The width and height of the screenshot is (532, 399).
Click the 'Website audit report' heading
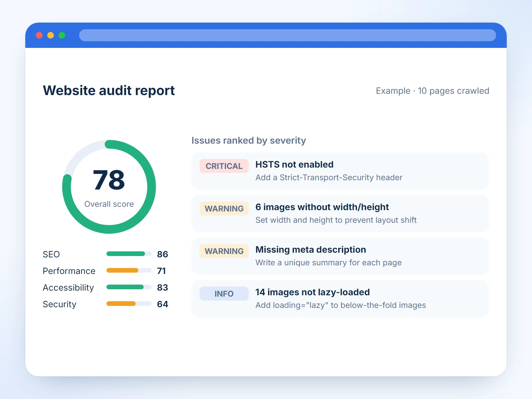[109, 90]
